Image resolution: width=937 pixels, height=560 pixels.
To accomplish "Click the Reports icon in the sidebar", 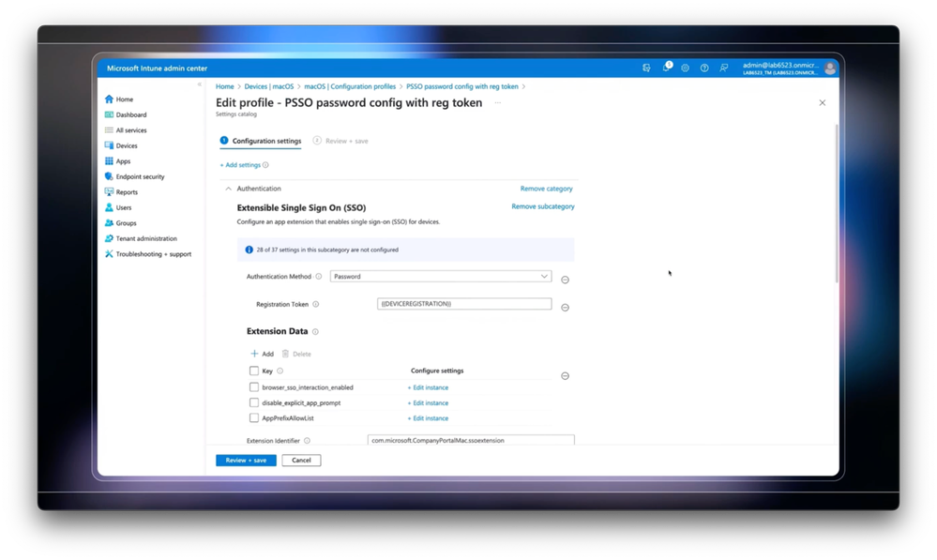I will point(109,192).
